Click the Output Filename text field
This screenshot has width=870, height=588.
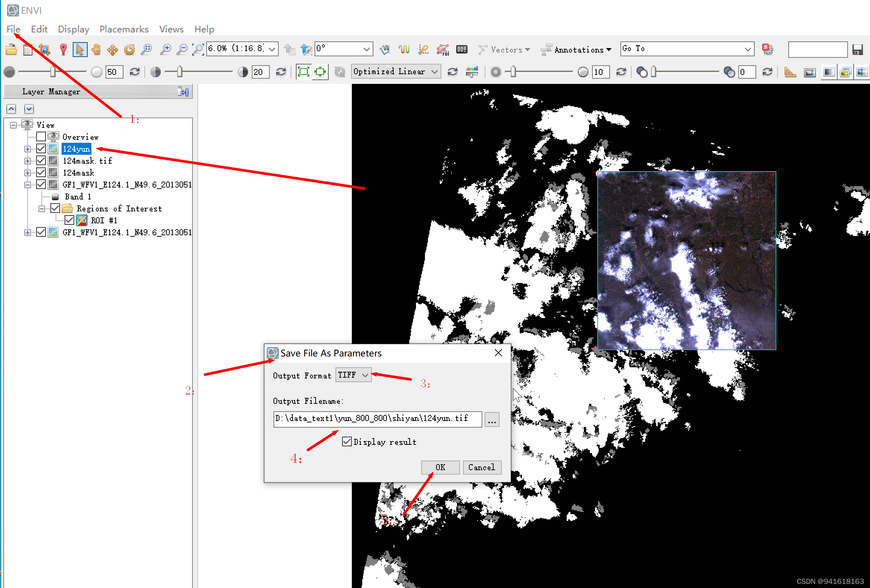click(x=377, y=419)
